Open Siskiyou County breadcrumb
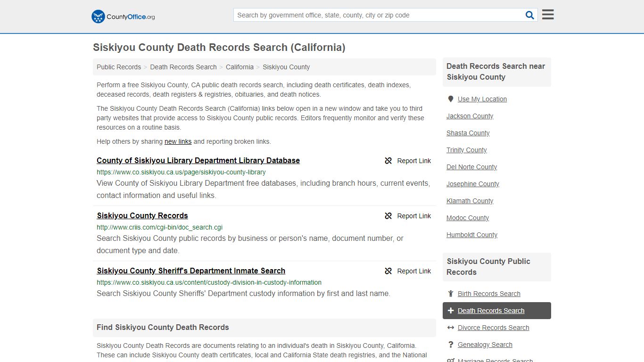Screen dimensions: 644x362 pos(286,67)
